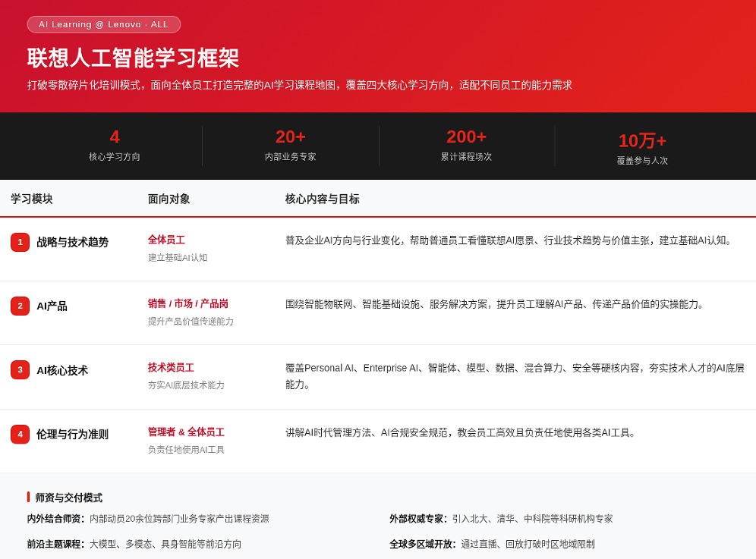
Task: Click the red number 1 badge
Action: pyautogui.click(x=20, y=242)
